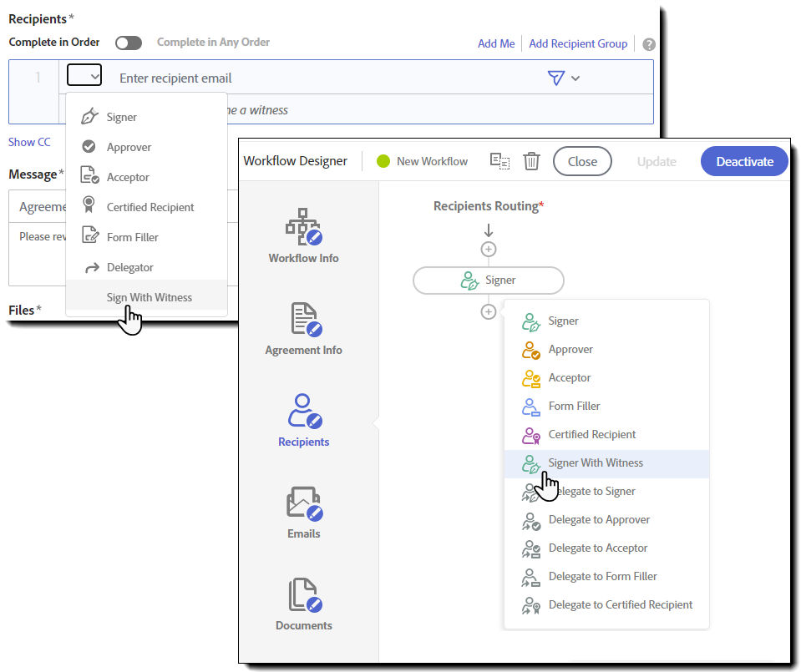The height and width of the screenshot is (672, 801).
Task: Click the duplicate workflow icon
Action: tap(499, 161)
